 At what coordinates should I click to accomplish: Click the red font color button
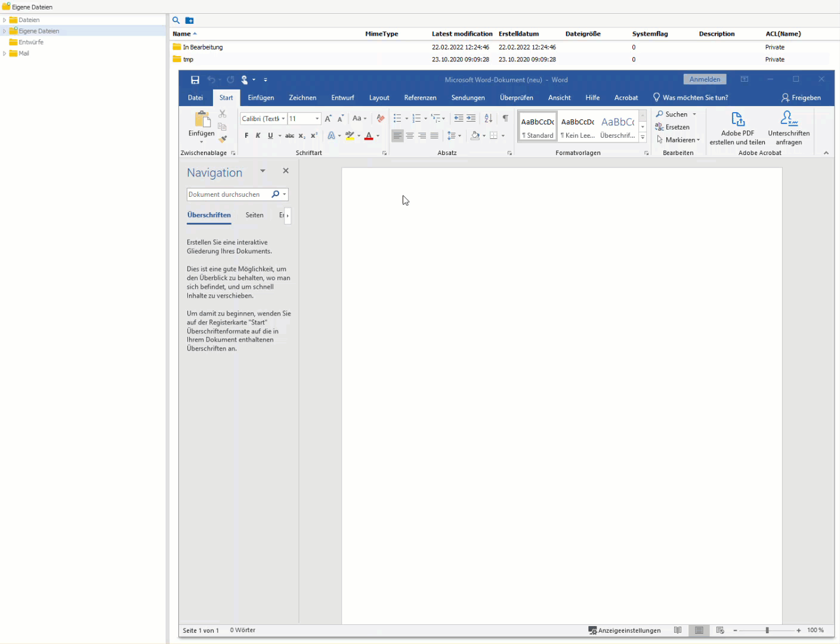[x=369, y=136]
